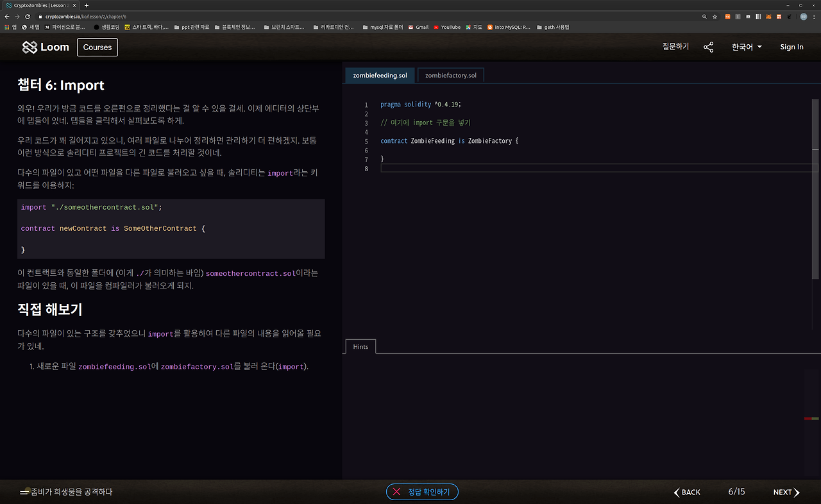Click the import "./someothercontract.sol" example line
The height and width of the screenshot is (504, 821).
(x=91, y=208)
